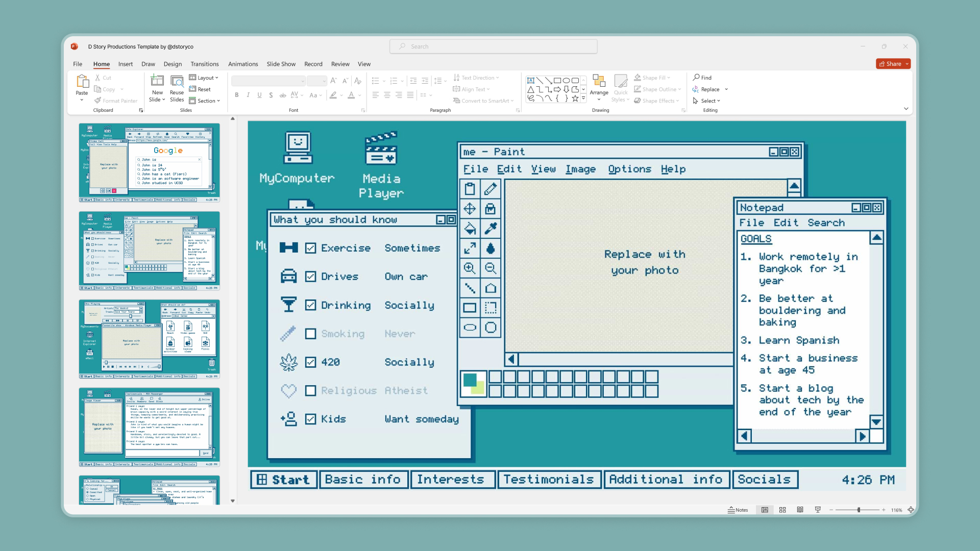This screenshot has width=980, height=551.
Task: Toggle italic formatting
Action: click(248, 95)
